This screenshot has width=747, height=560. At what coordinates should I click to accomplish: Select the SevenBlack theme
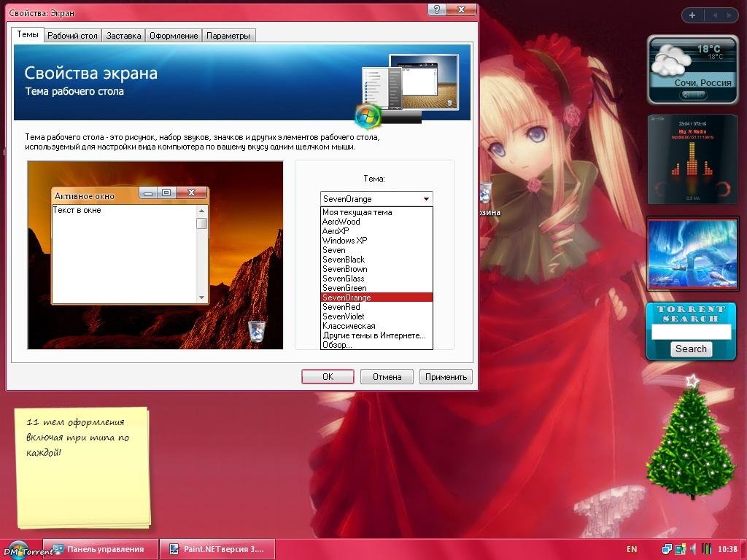(x=376, y=260)
